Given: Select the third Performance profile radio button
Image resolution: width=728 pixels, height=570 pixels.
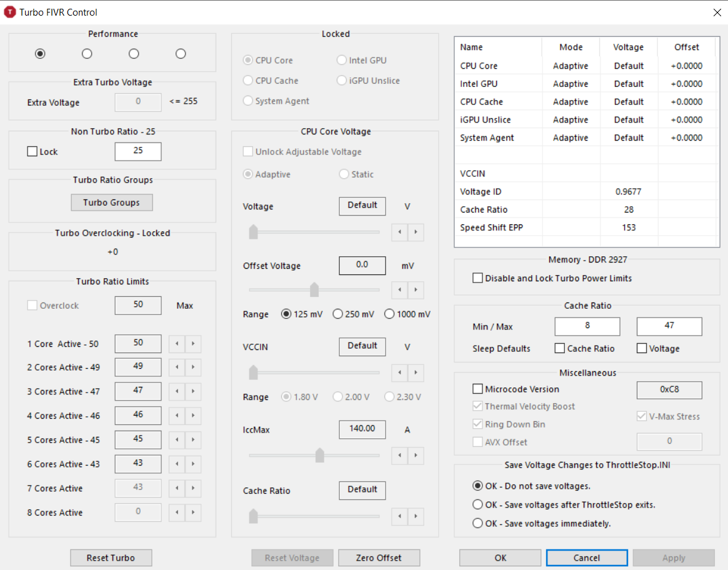Looking at the screenshot, I should pyautogui.click(x=134, y=54).
